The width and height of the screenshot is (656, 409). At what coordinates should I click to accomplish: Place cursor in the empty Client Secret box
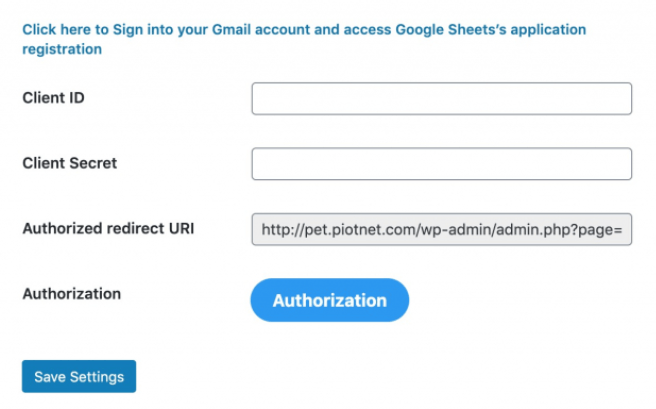tap(441, 164)
